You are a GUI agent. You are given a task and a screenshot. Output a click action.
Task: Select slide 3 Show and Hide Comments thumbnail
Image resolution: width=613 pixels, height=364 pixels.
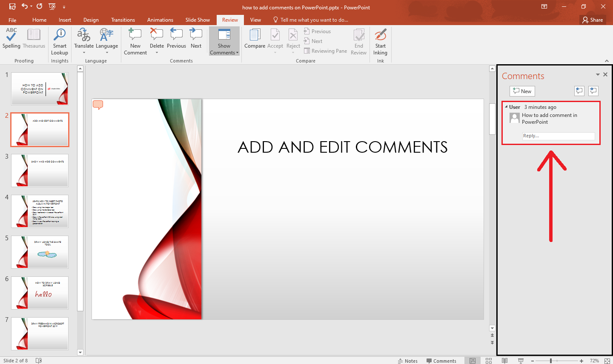40,171
